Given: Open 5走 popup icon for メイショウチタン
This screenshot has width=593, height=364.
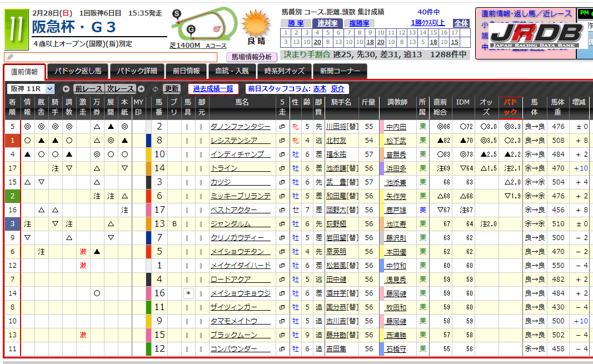Looking at the screenshot, I should coord(282,252).
